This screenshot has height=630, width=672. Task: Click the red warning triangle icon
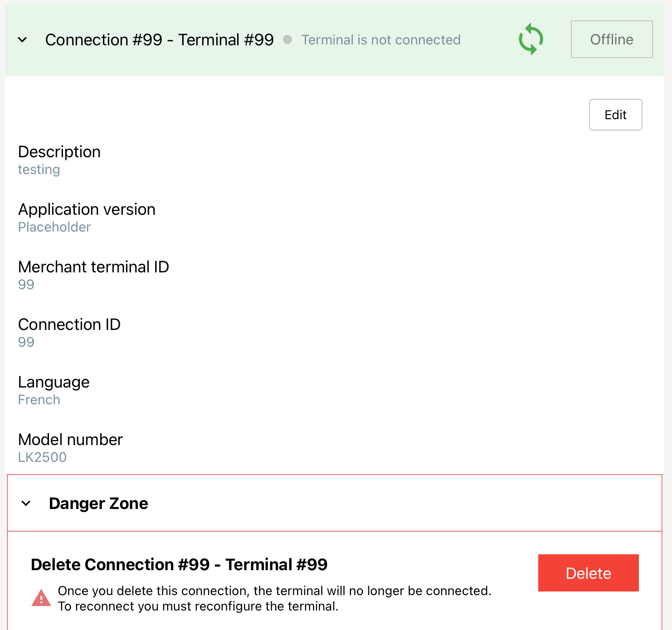point(41,598)
